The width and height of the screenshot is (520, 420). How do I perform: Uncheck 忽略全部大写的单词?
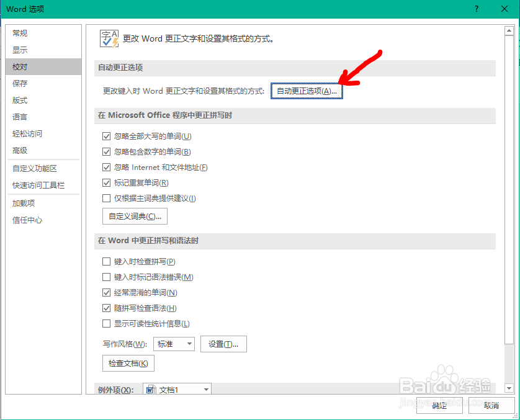pos(107,136)
